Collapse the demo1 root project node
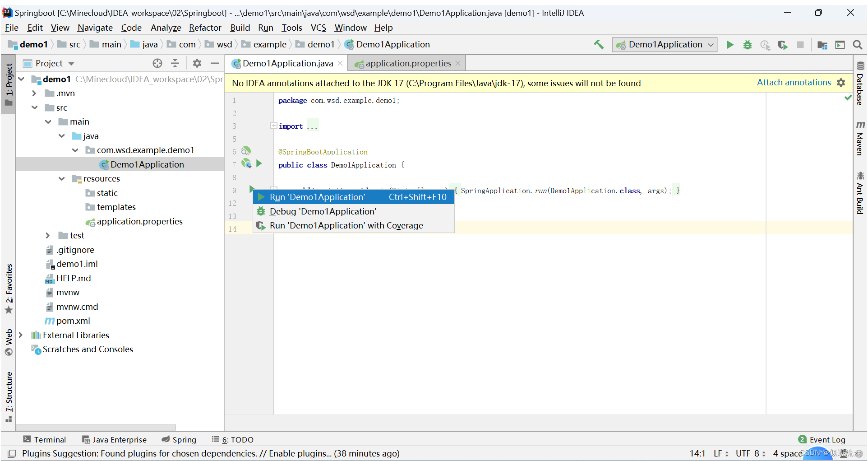 (x=21, y=79)
